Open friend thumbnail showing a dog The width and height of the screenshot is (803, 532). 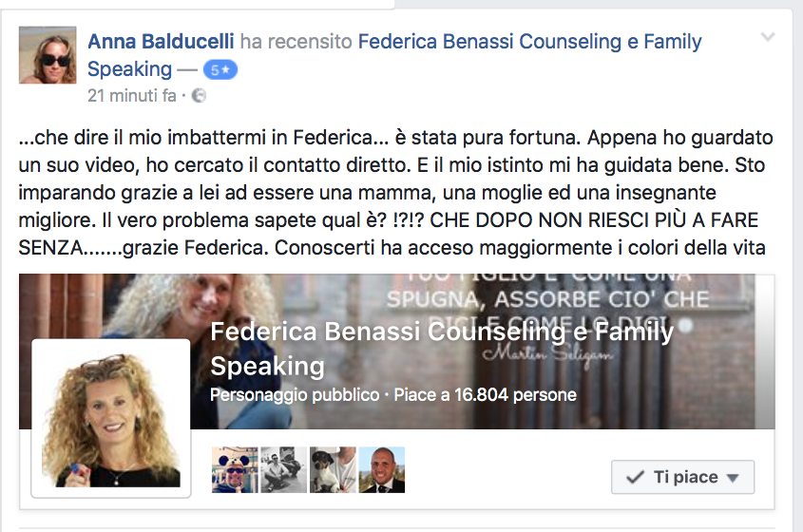point(333,469)
